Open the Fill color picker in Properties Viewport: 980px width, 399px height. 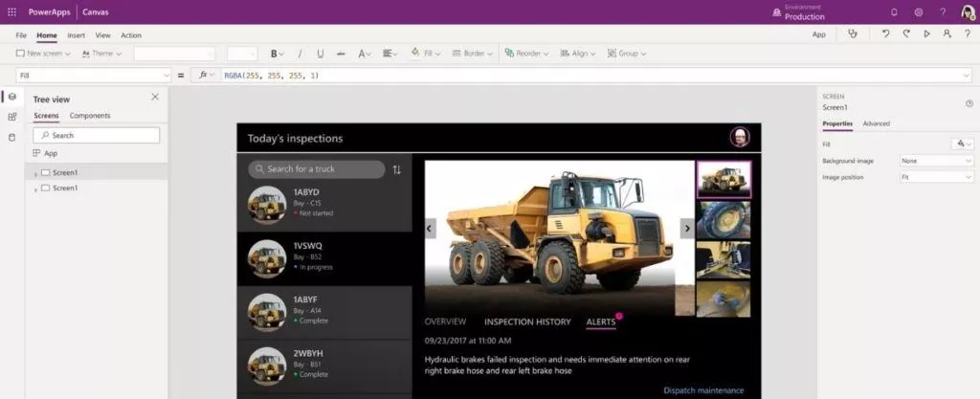(961, 144)
